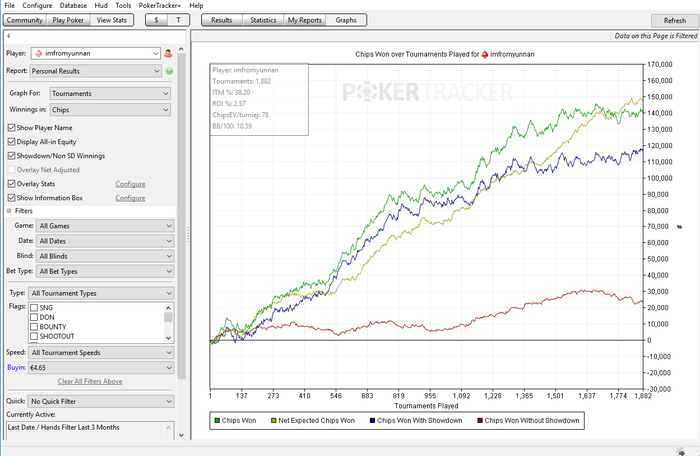Switch to Play Poker tab

[68, 20]
